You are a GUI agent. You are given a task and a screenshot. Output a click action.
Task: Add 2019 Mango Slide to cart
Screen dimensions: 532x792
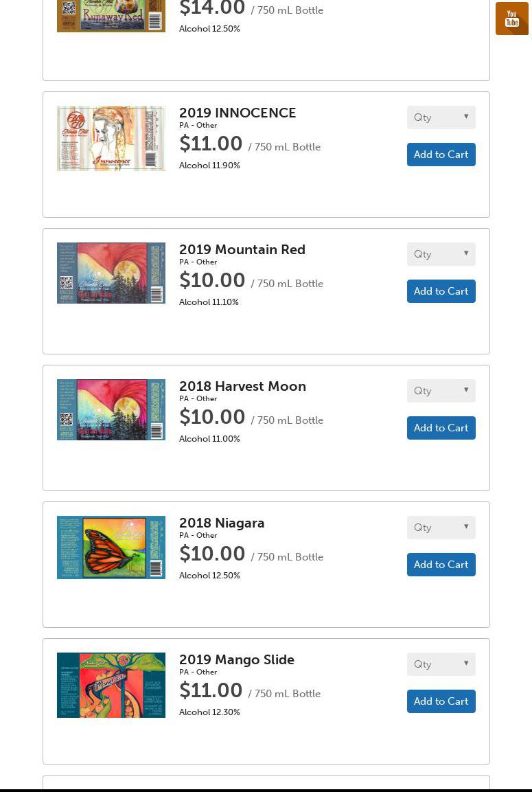[x=441, y=701]
